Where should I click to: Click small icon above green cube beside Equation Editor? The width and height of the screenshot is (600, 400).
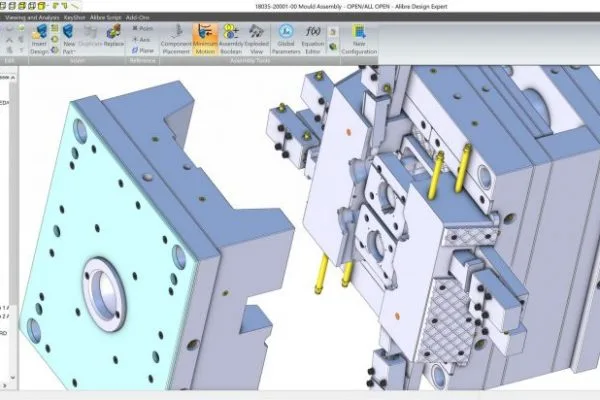coord(333,33)
